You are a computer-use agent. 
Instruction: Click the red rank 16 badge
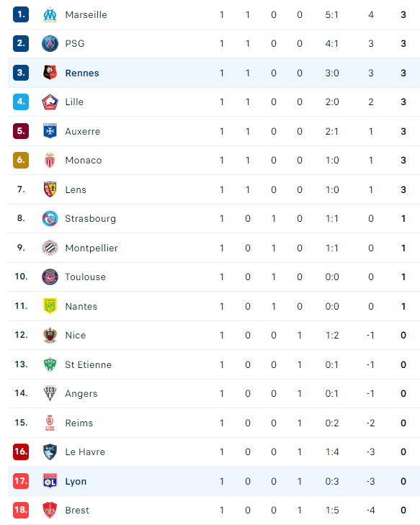pos(21,452)
